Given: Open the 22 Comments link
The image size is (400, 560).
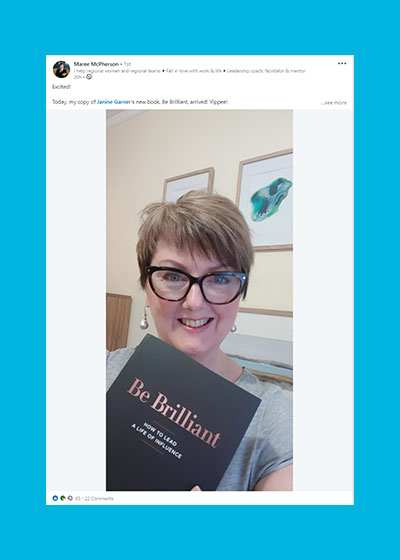Looking at the screenshot, I should tap(99, 499).
